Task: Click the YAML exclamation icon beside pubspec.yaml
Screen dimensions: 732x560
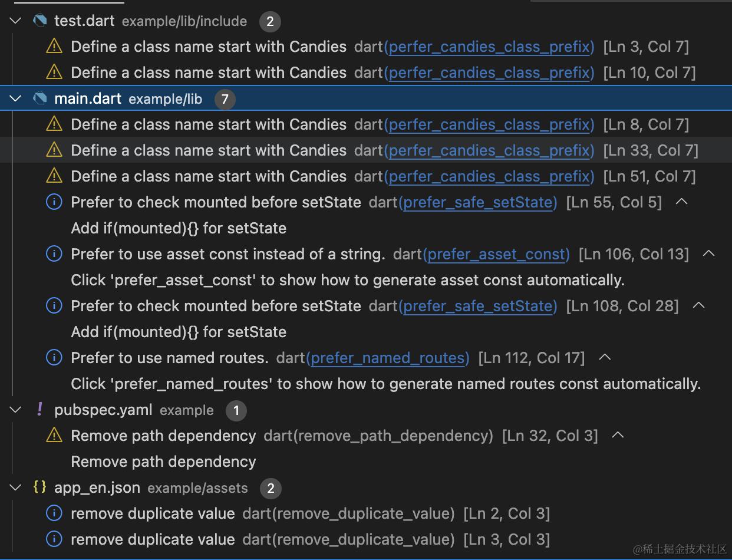Action: pyautogui.click(x=39, y=410)
